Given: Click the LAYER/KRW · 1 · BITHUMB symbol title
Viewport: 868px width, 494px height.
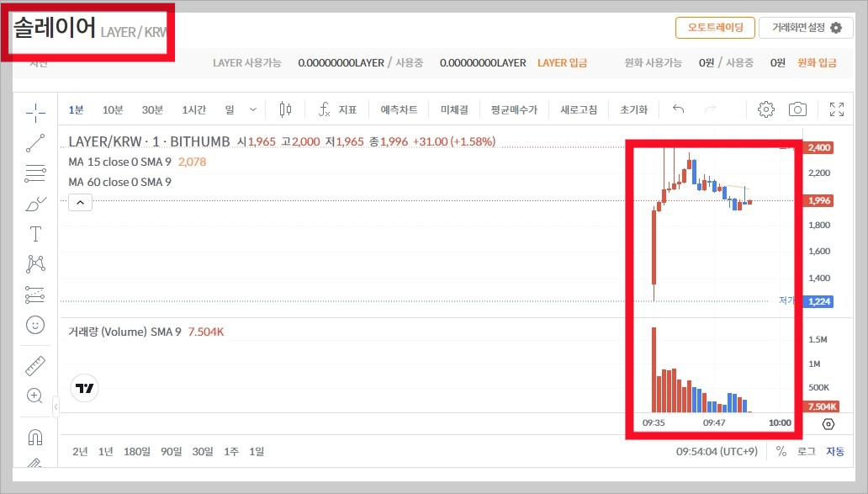Looking at the screenshot, I should [x=149, y=141].
